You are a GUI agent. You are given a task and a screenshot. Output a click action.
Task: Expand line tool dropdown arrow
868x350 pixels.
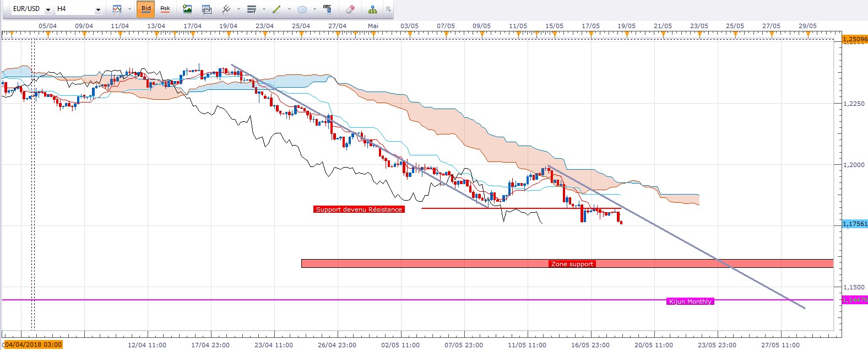click(289, 9)
